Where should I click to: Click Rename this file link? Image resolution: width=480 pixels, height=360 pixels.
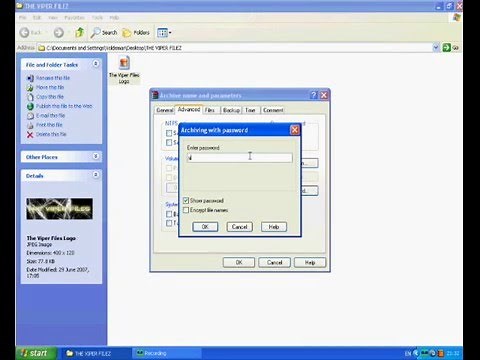pyautogui.click(x=53, y=78)
